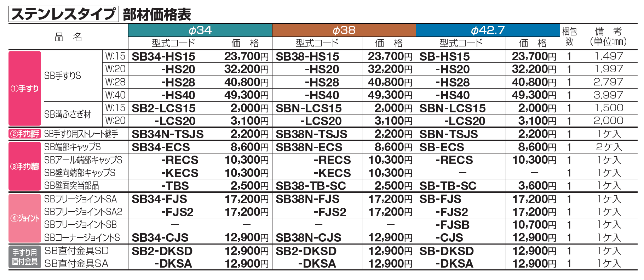Click model code SB-TB-SC
The height and width of the screenshot is (280, 644).
tap(448, 186)
